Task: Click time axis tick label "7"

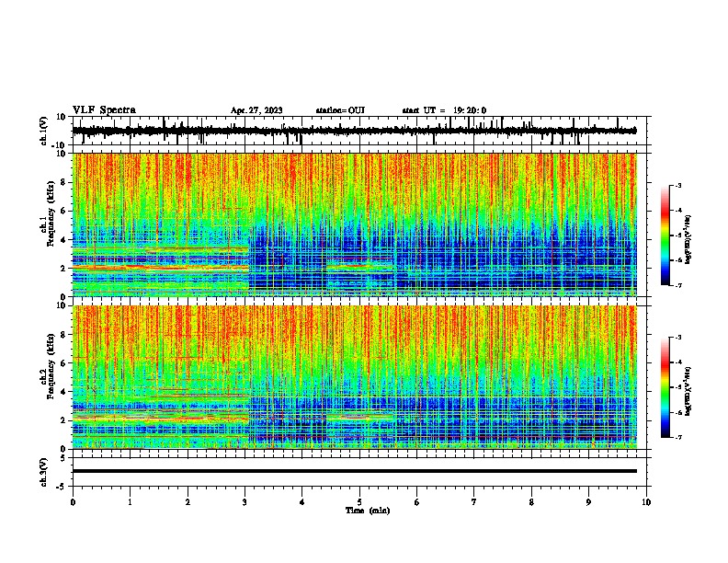Action: pyautogui.click(x=474, y=501)
